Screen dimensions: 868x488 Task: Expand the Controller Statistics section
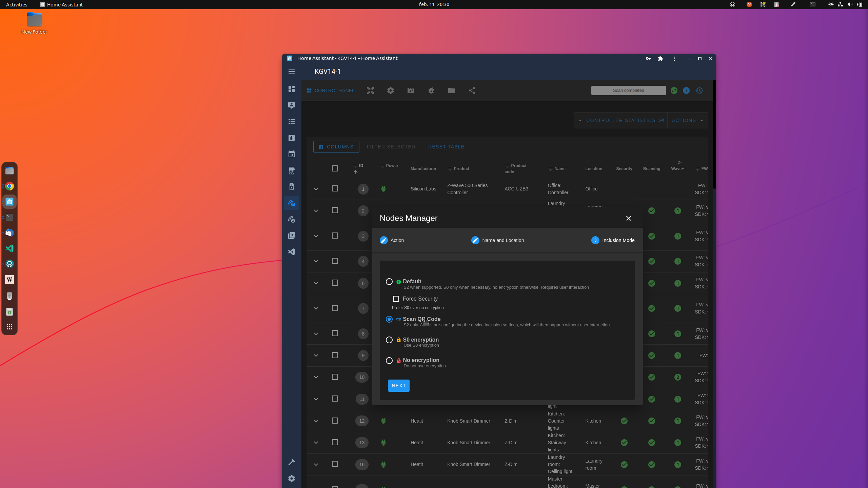click(x=620, y=120)
